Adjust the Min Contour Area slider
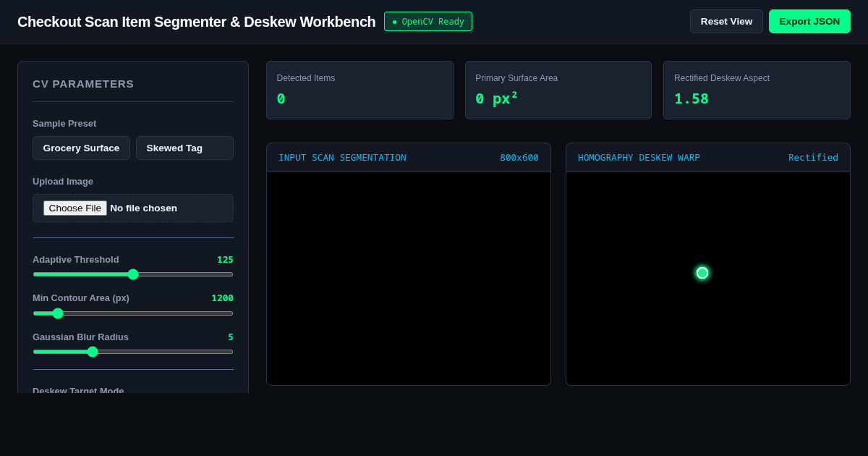This screenshot has height=456, width=868. point(133,313)
